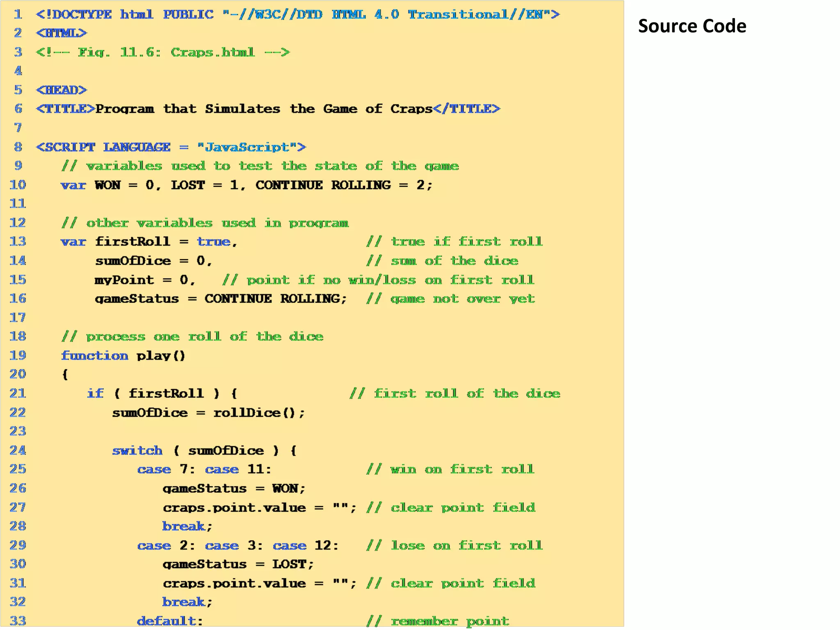The width and height of the screenshot is (840, 630).
Task: Click the comment 'true if first roll'
Action: click(x=454, y=242)
